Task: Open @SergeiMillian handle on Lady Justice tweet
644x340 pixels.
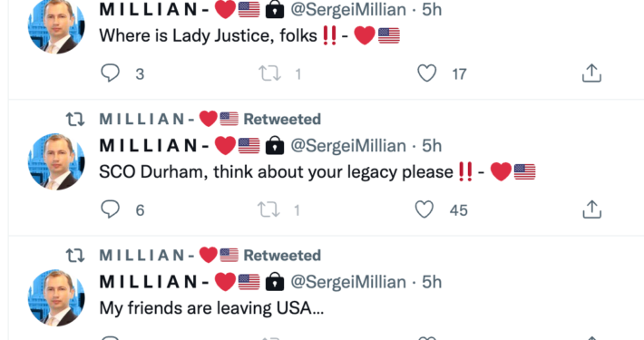Action: coord(348,9)
